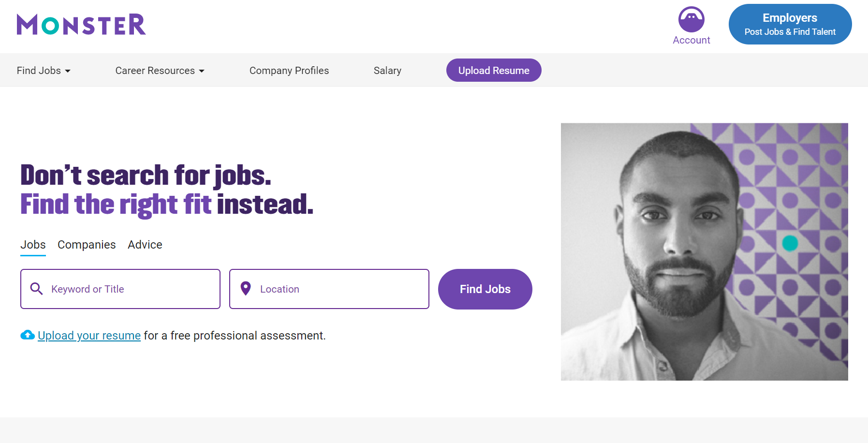Switch to the Companies tab
This screenshot has height=443, width=868.
(87, 245)
